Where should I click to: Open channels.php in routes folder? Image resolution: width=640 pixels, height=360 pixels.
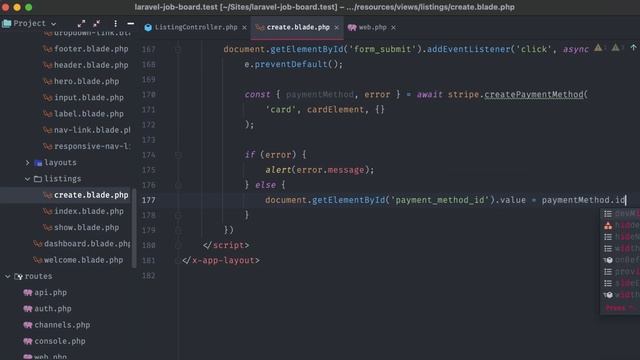[62, 325]
